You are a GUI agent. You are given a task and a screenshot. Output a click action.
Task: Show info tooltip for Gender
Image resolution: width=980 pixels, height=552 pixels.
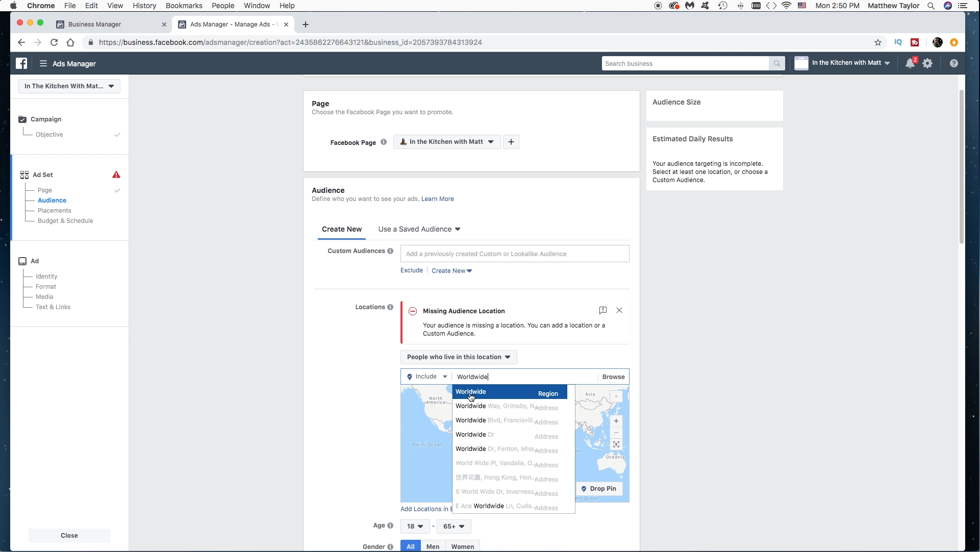390,547
